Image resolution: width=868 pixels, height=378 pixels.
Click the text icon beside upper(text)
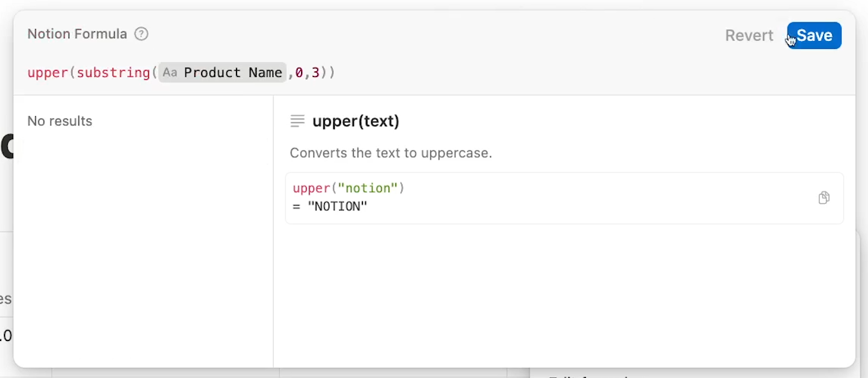297,121
